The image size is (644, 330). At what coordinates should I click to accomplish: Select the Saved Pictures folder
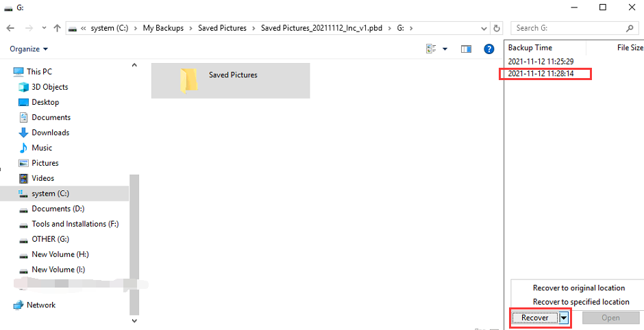pyautogui.click(x=230, y=81)
